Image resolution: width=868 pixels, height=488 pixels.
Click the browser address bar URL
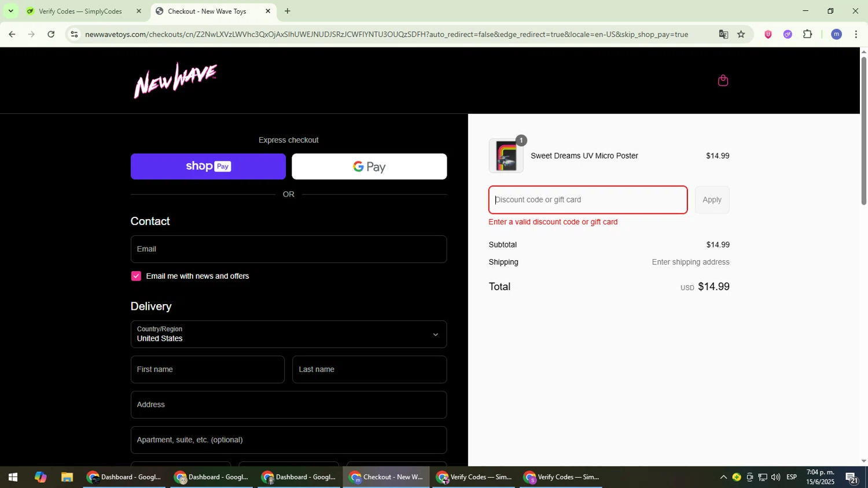click(387, 34)
